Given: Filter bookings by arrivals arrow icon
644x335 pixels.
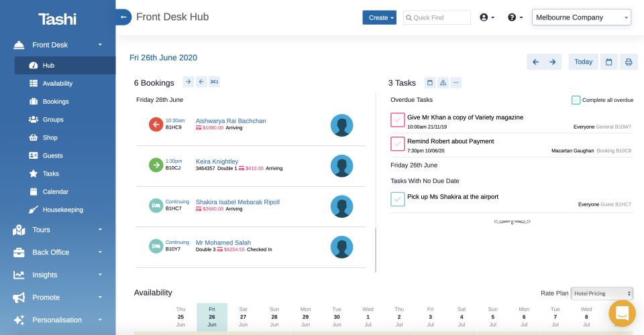Looking at the screenshot, I should tap(189, 82).
